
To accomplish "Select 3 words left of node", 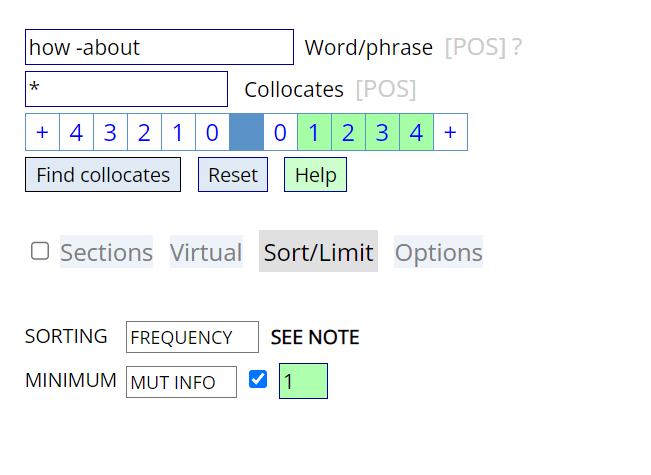I will coord(110,132).
